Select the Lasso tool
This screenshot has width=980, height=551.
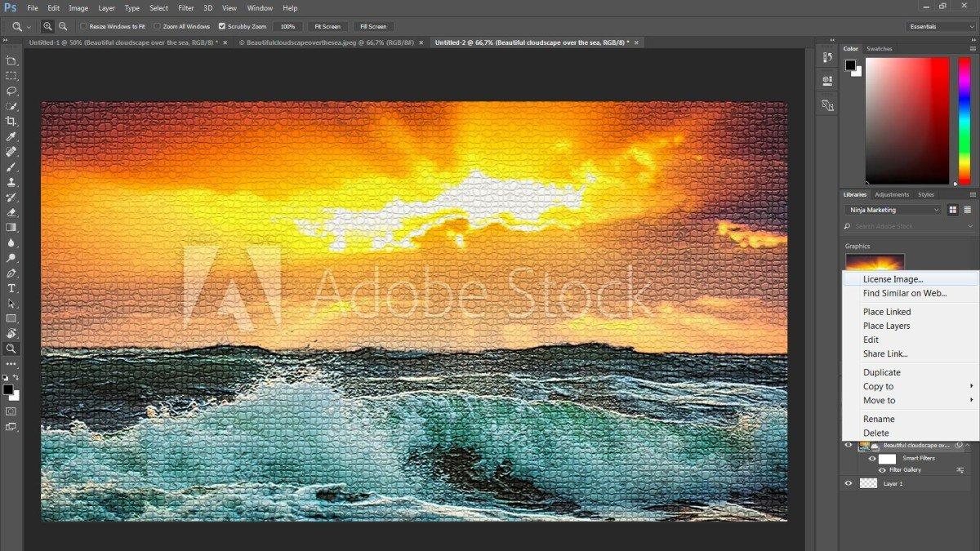point(11,91)
